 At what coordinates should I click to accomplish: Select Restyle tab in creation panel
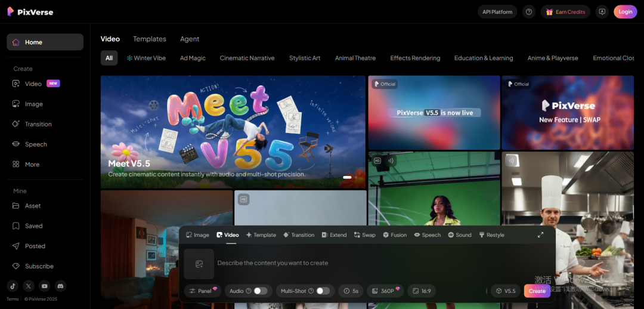pyautogui.click(x=491, y=235)
